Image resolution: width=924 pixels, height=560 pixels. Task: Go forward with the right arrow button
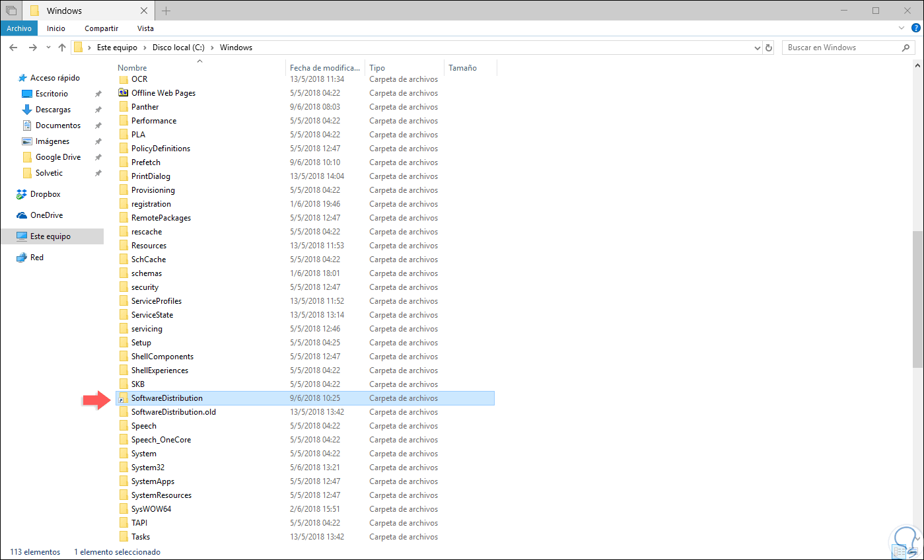[x=32, y=48]
